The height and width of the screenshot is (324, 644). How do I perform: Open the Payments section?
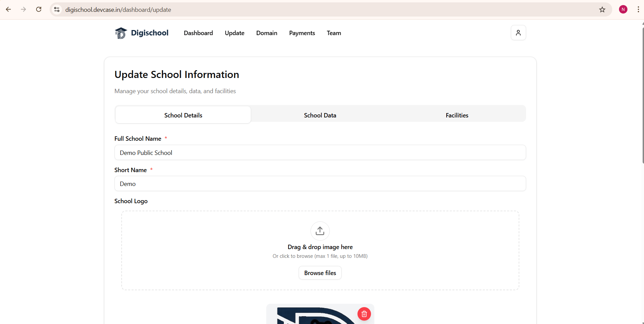click(x=302, y=33)
